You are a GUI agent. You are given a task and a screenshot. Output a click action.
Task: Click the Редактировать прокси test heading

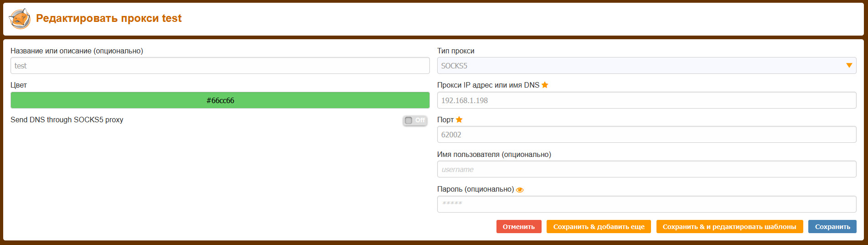pyautogui.click(x=108, y=18)
